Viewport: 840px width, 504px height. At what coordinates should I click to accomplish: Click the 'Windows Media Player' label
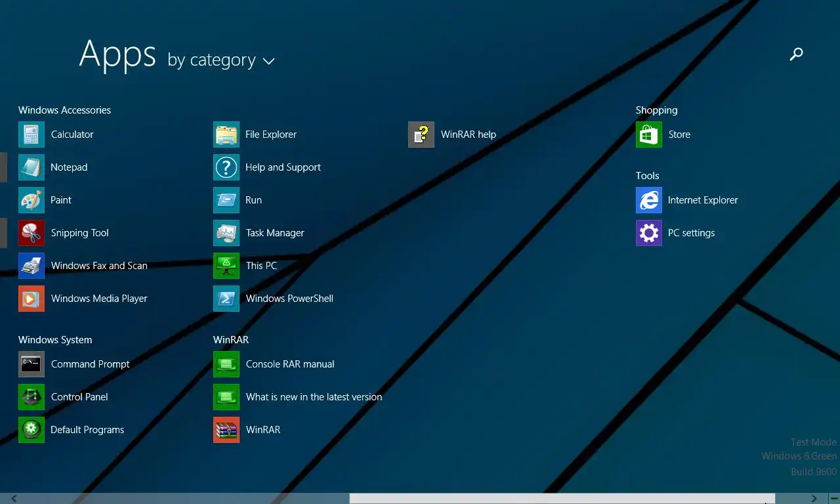pos(99,299)
